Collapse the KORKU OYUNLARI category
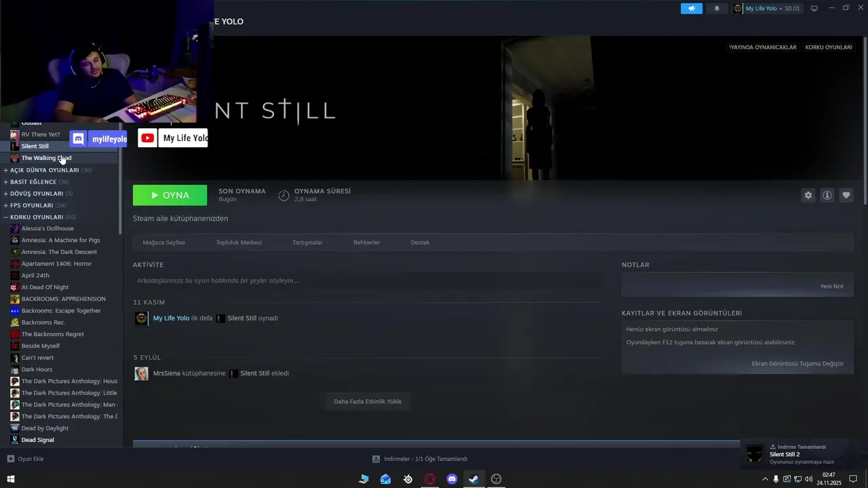Image resolution: width=868 pixels, height=488 pixels. (6, 217)
